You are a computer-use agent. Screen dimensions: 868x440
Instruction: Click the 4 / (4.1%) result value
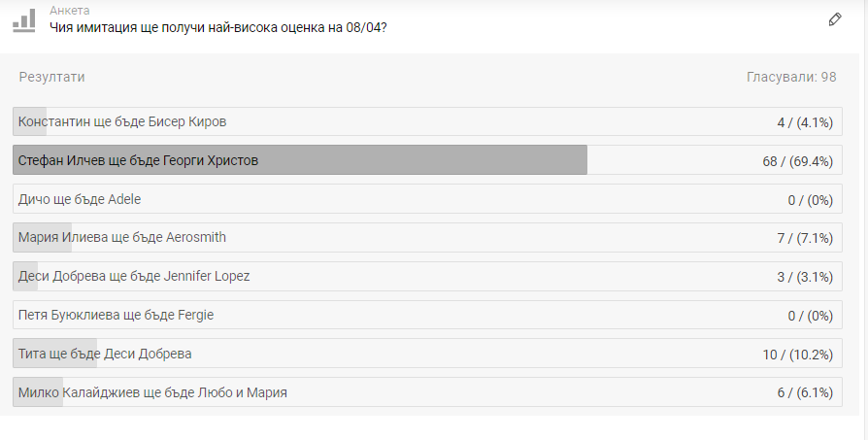point(804,122)
